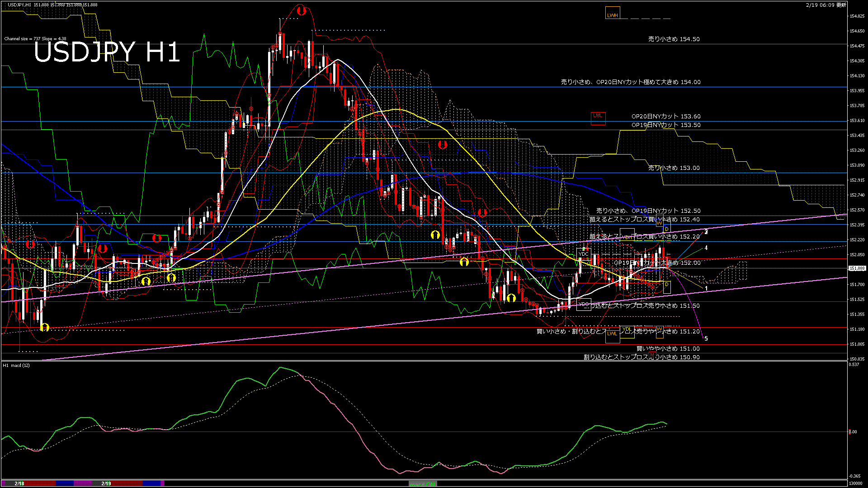This screenshot has height=488, width=868.
Task: Click the red M marker near 150.90
Action: tap(652, 356)
